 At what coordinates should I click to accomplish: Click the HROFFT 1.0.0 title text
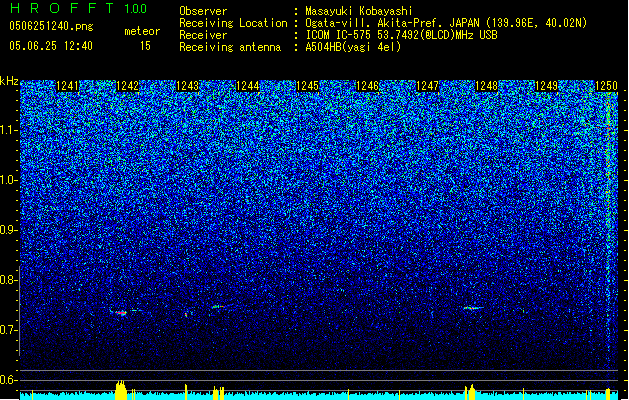78,8
